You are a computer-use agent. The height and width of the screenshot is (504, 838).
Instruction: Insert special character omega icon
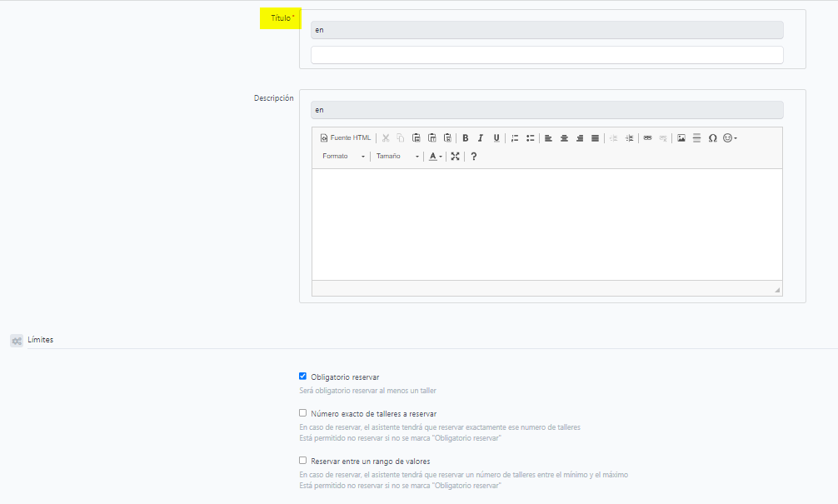point(712,138)
